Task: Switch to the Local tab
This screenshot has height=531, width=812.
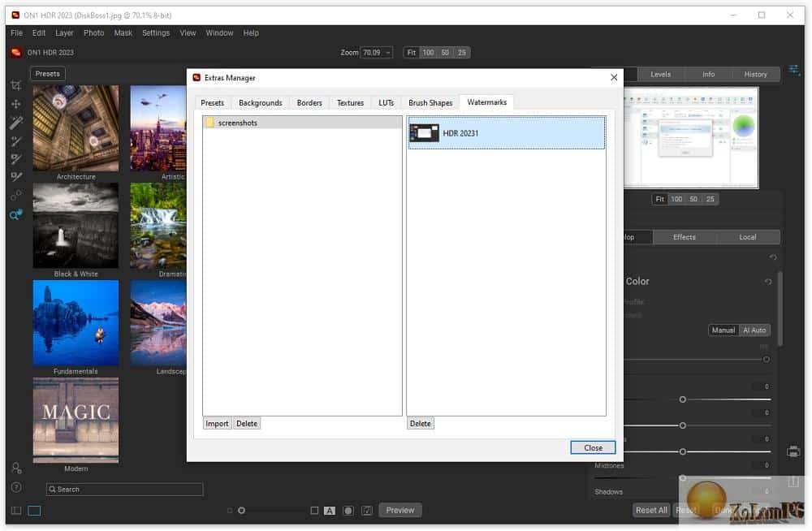Action: (748, 237)
